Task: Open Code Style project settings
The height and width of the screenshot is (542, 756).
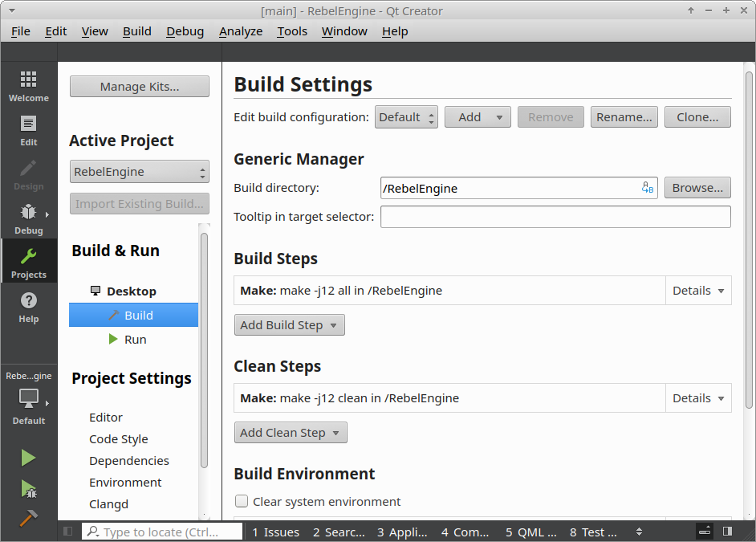Action: [119, 438]
